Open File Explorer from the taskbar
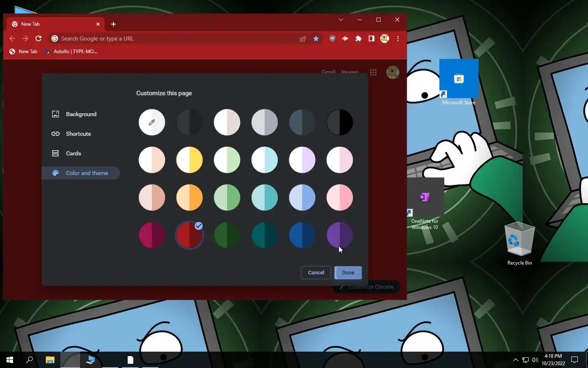 (50, 360)
